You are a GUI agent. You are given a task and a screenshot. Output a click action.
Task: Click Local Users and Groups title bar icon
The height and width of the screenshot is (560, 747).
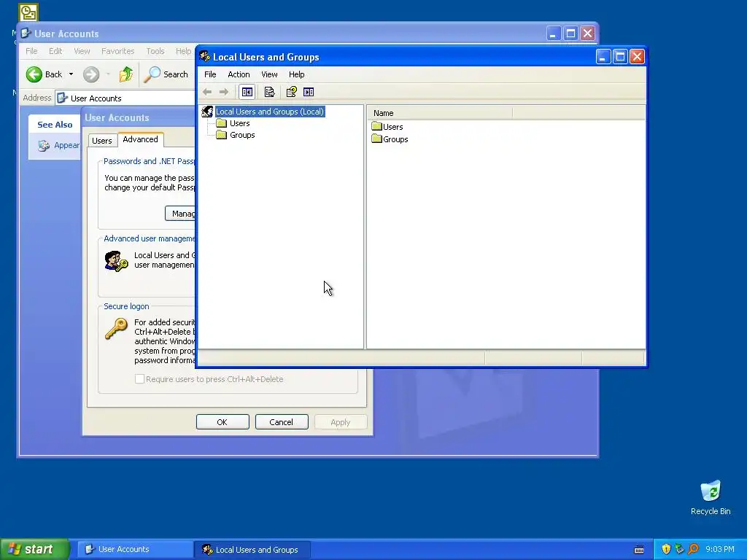205,57
